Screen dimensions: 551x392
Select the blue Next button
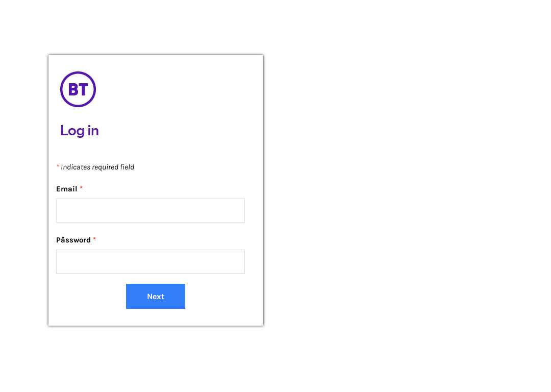[156, 297]
